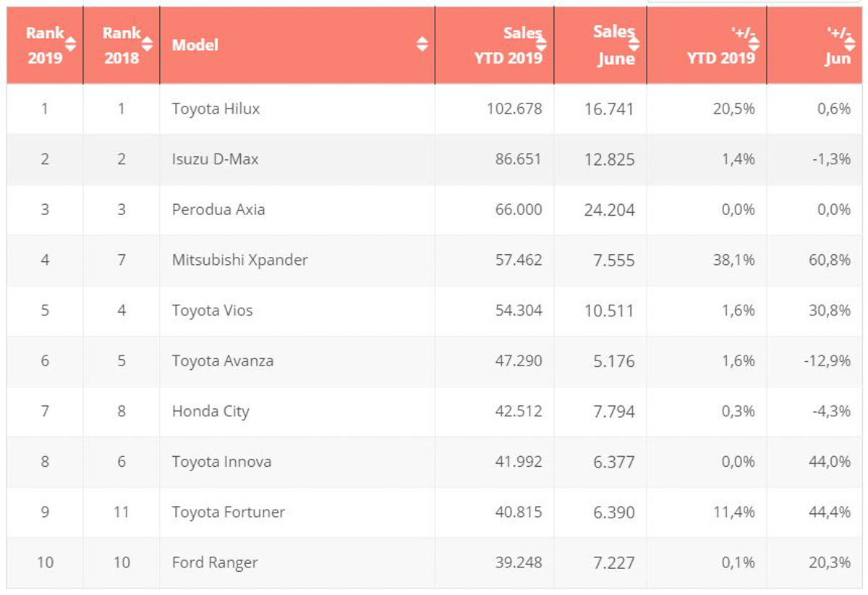Select Perodua Axia in the table
868x595 pixels.
point(218,209)
